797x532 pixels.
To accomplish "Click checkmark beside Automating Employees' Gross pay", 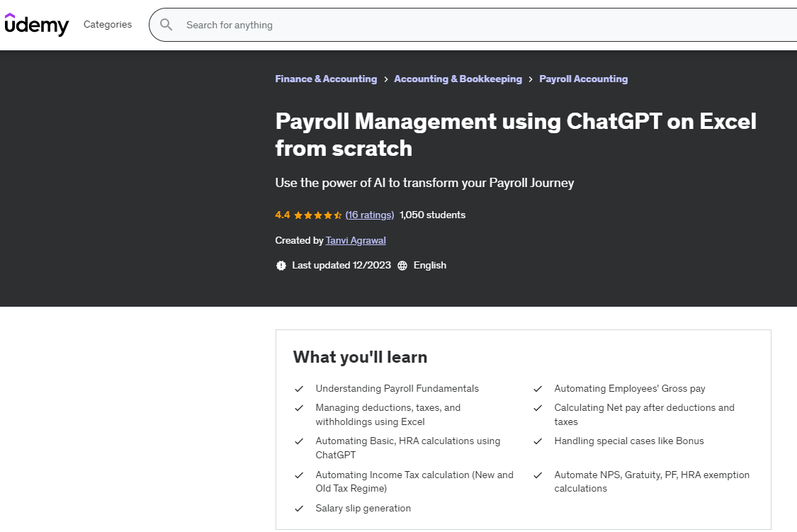I will coord(538,389).
